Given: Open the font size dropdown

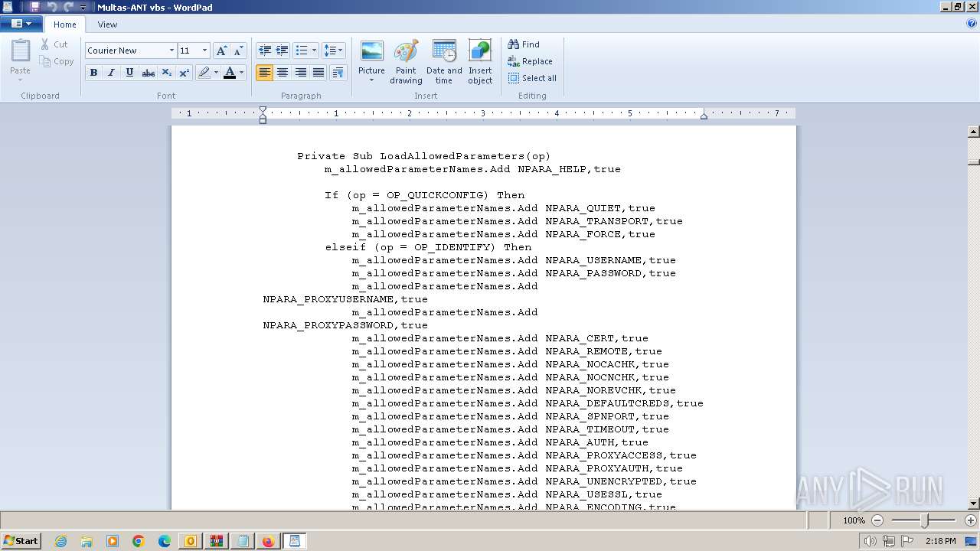Looking at the screenshot, I should tap(204, 51).
